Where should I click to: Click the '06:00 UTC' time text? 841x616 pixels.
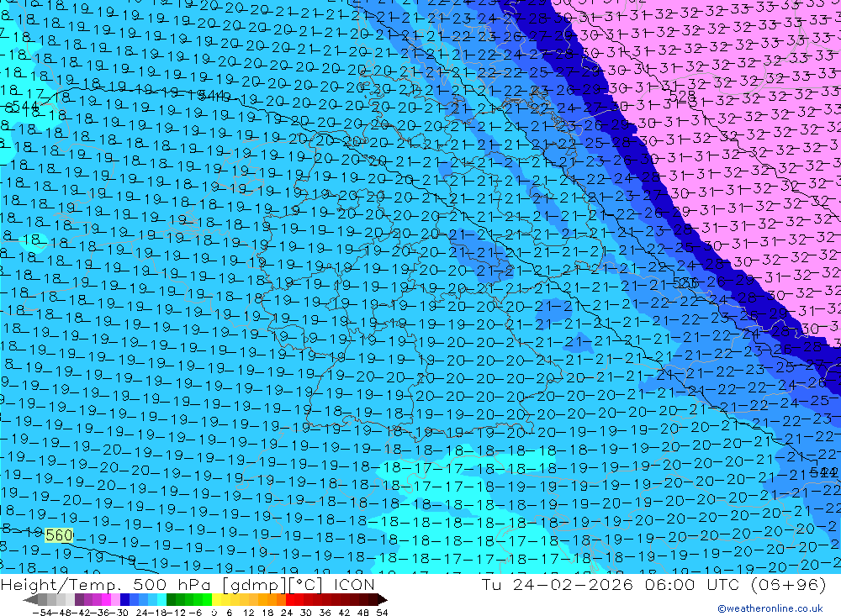point(692,584)
